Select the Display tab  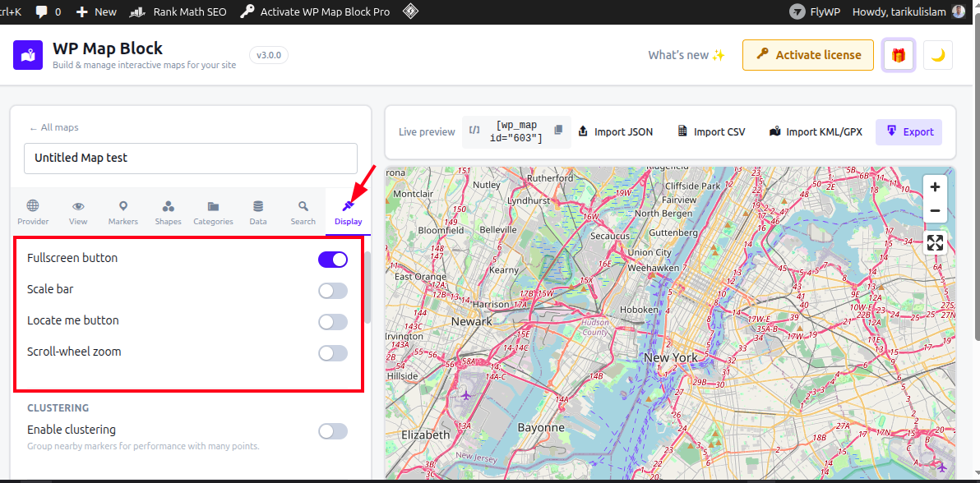point(348,213)
